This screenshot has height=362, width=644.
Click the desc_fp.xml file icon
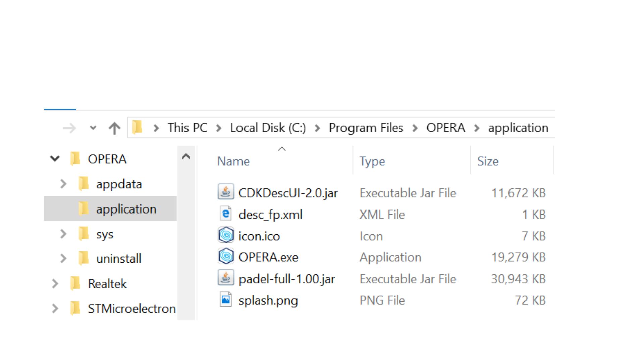pyautogui.click(x=226, y=214)
